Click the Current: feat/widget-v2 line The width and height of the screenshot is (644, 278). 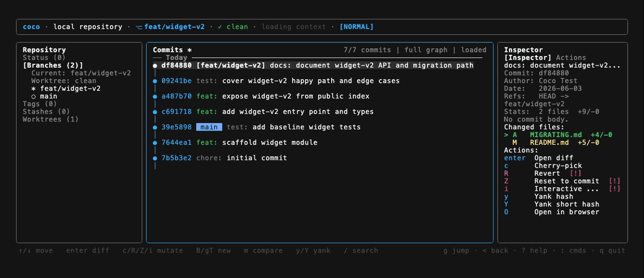81,73
